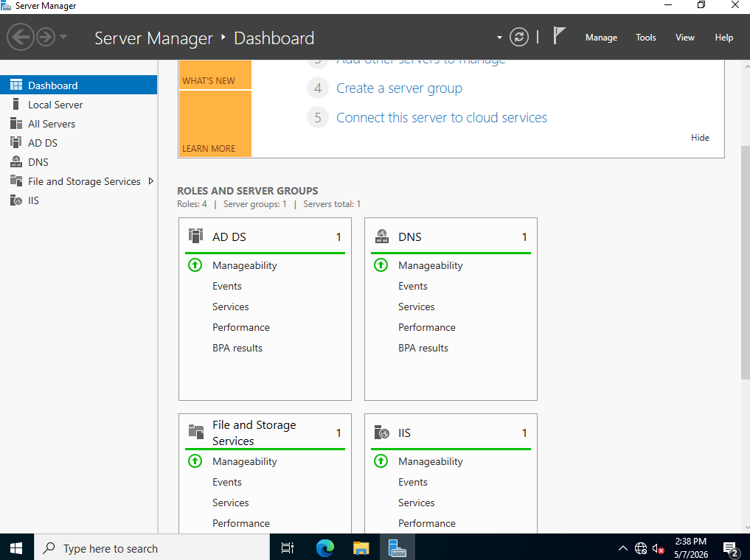The width and height of the screenshot is (750, 560).
Task: Select Local Server in the sidebar
Action: tap(78, 104)
